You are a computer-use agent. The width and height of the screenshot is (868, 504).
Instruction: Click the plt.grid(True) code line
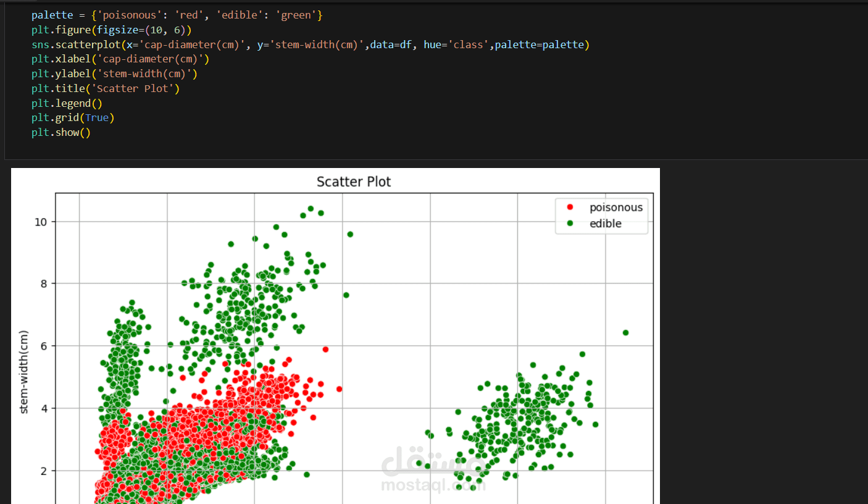coord(73,117)
